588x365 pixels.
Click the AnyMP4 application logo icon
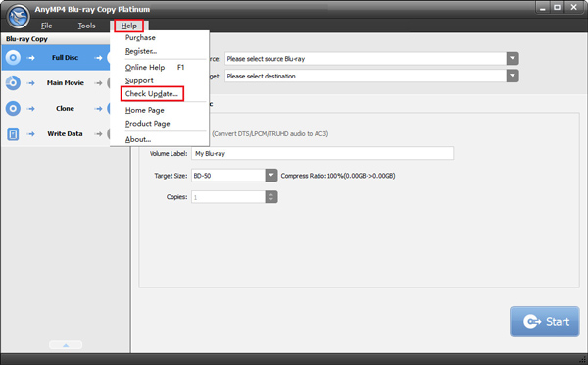(x=18, y=16)
